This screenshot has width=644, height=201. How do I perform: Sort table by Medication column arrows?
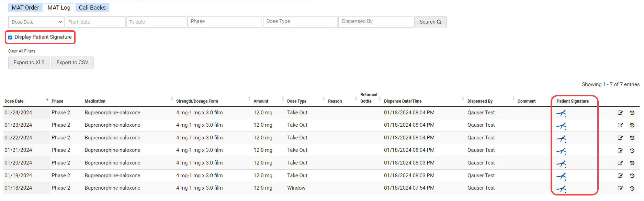pos(171,99)
